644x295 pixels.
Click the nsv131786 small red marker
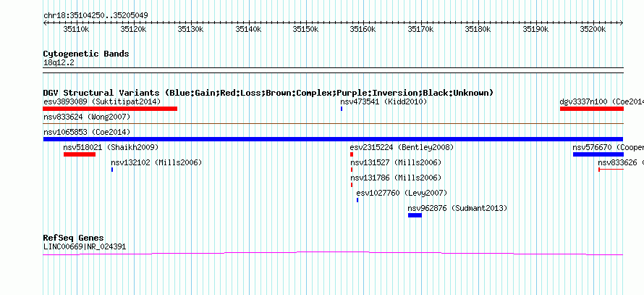pos(352,185)
